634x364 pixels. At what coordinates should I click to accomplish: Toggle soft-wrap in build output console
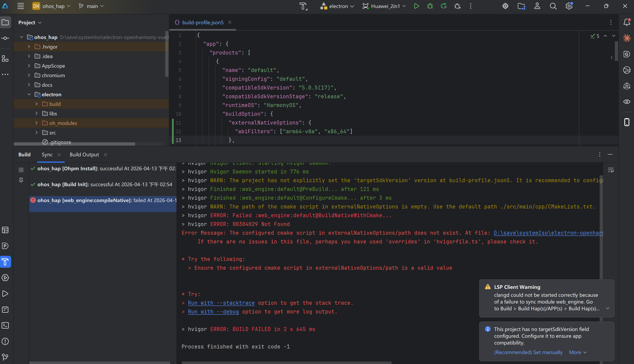pos(611,170)
